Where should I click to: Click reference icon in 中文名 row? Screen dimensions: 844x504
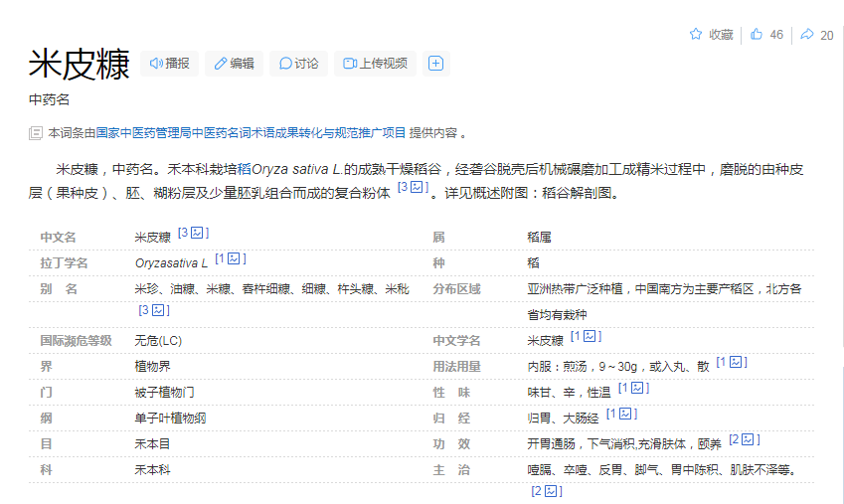(x=198, y=234)
